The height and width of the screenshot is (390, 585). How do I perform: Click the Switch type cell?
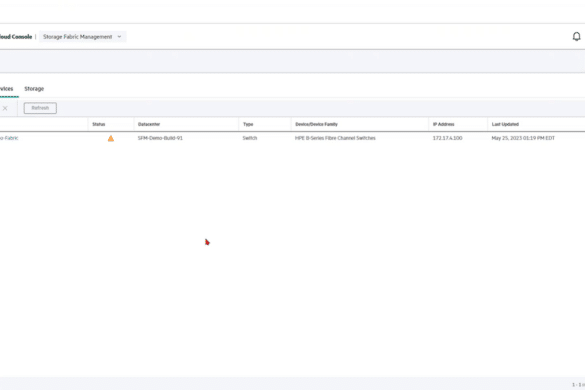coord(250,138)
